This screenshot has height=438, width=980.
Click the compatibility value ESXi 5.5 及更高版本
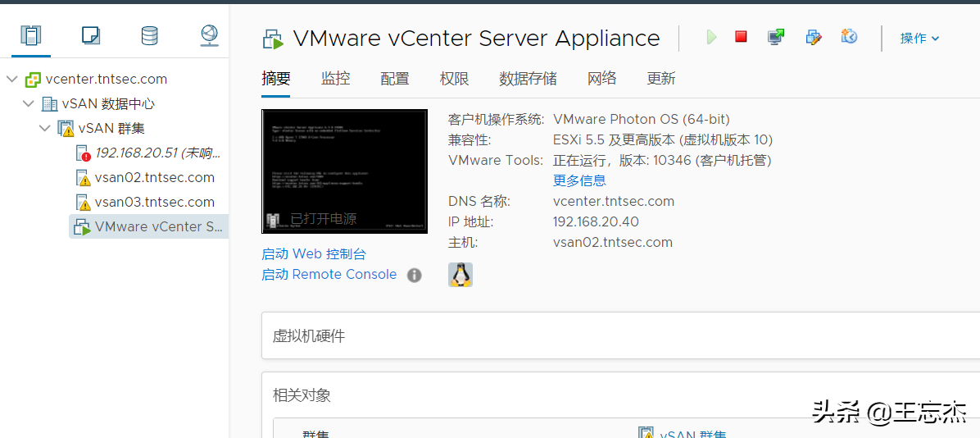[663, 140]
